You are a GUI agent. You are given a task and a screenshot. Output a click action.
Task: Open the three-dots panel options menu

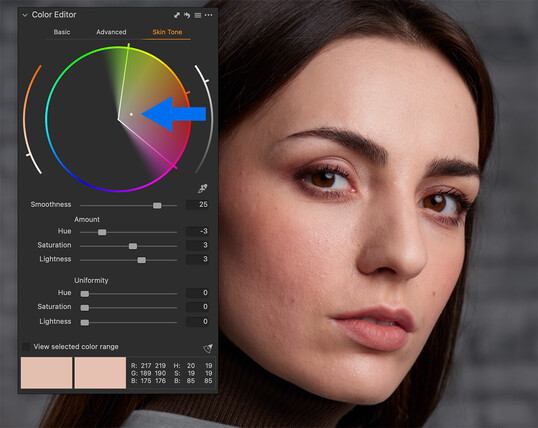(208, 15)
